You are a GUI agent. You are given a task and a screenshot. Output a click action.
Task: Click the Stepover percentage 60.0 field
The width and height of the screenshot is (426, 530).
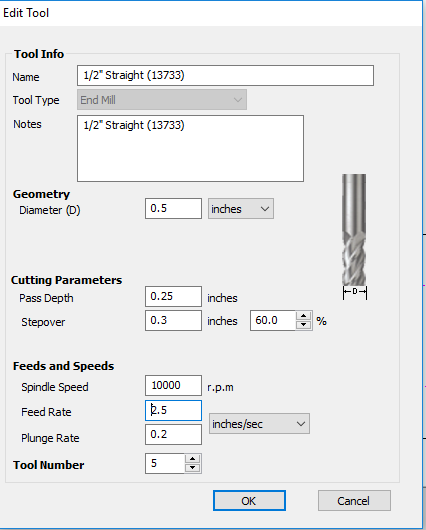tap(273, 320)
